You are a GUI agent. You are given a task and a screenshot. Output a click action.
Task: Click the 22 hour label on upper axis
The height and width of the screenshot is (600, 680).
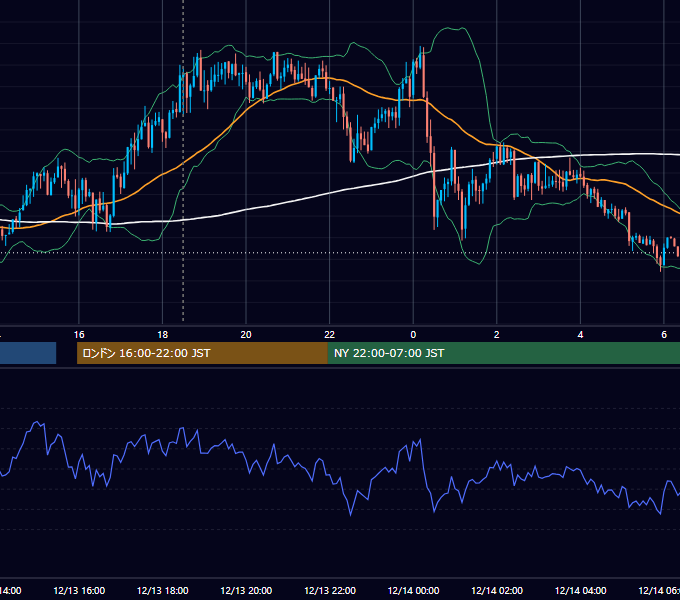(330, 334)
